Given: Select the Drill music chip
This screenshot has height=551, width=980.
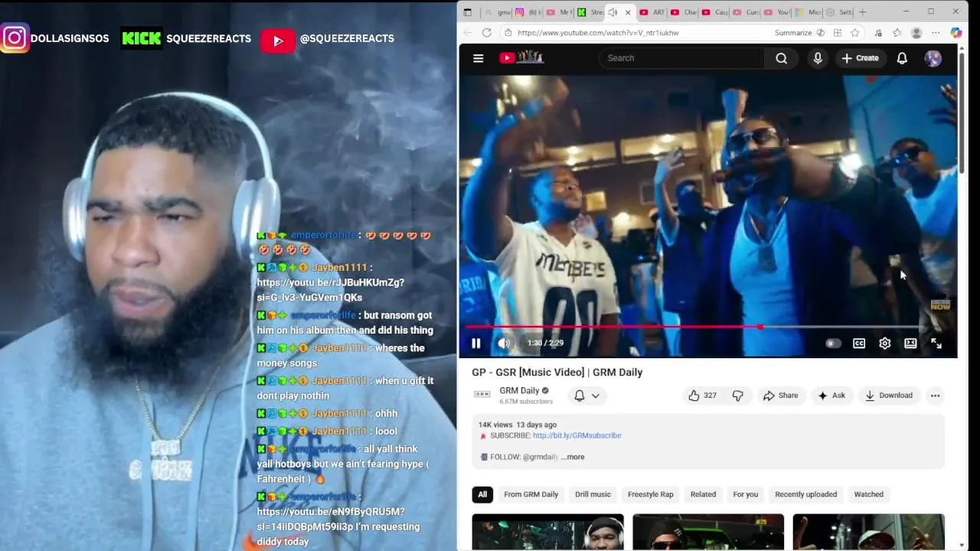Looking at the screenshot, I should [x=593, y=494].
